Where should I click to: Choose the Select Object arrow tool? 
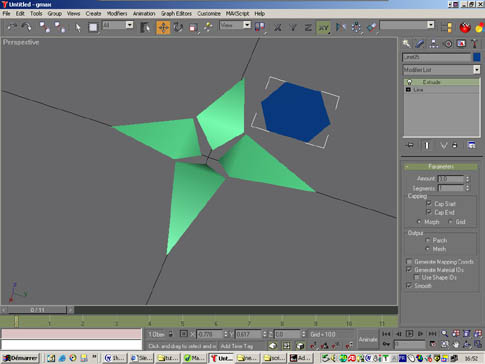tap(78, 27)
